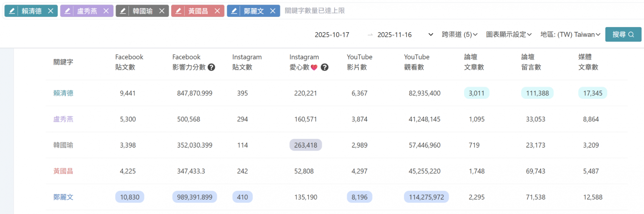
Task: Remove the 賴清德 keyword tag
Action: pos(51,11)
